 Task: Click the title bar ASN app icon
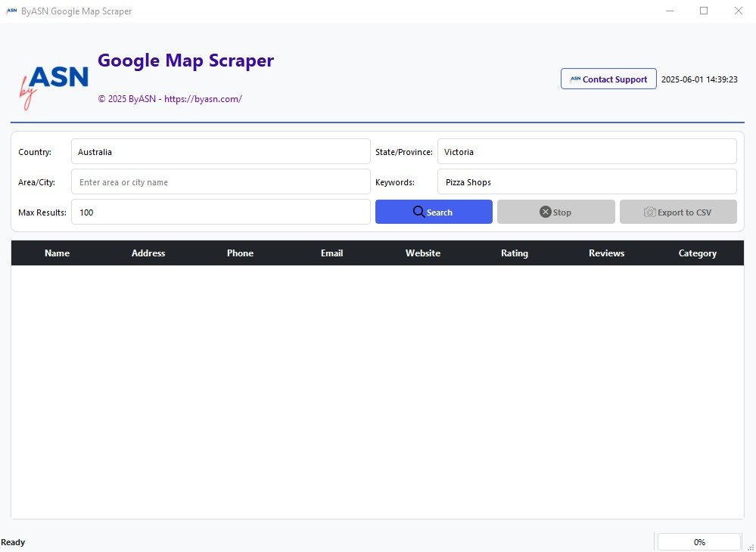click(x=11, y=11)
